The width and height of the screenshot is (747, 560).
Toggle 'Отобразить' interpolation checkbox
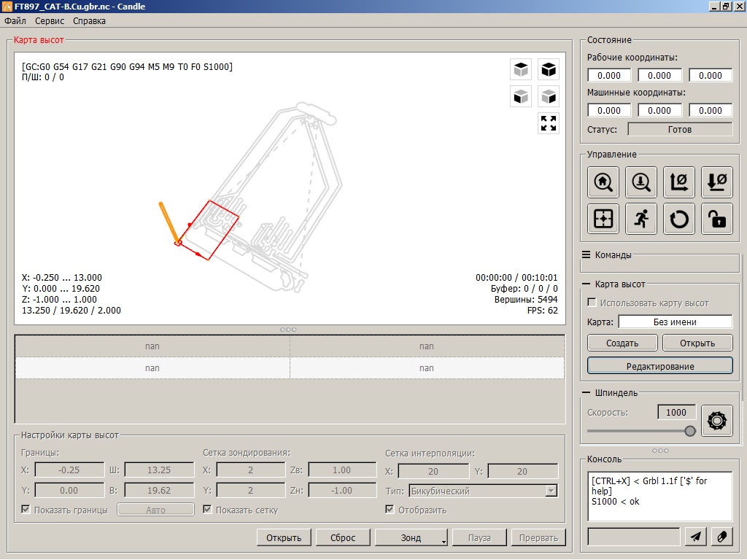[x=390, y=510]
